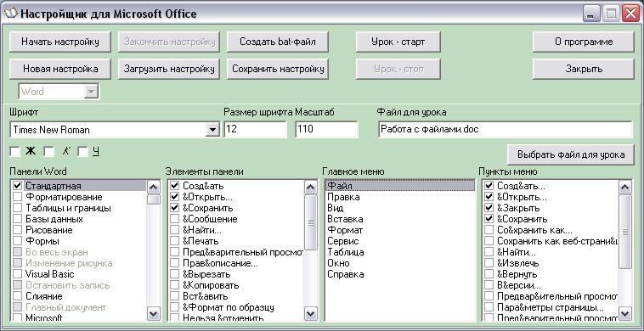Check 'Пара&метры страницы...' checkbox
The image size is (644, 331).
(x=489, y=307)
